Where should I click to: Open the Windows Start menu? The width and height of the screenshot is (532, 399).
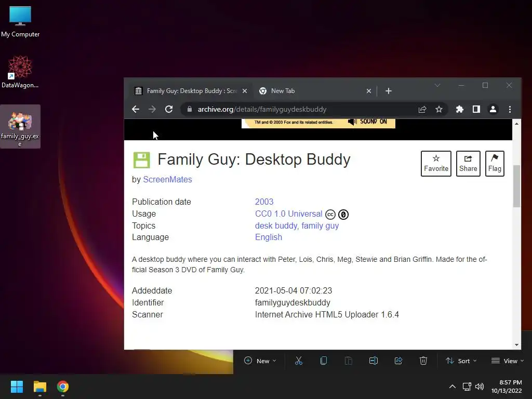pos(17,387)
